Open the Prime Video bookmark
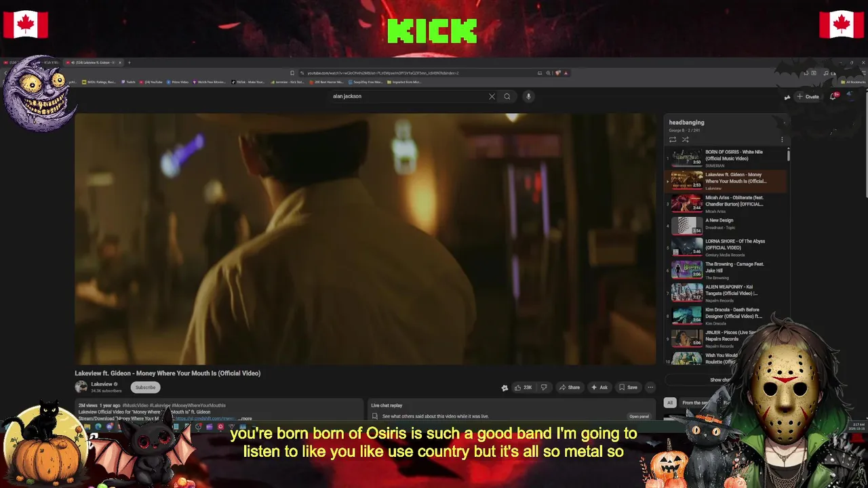This screenshot has width=868, height=488. click(x=178, y=82)
